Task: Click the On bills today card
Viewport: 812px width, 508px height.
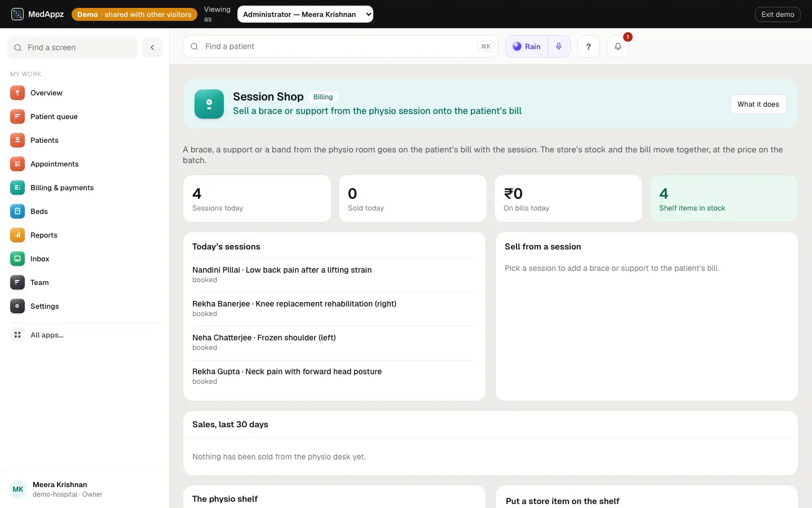Action: point(568,198)
